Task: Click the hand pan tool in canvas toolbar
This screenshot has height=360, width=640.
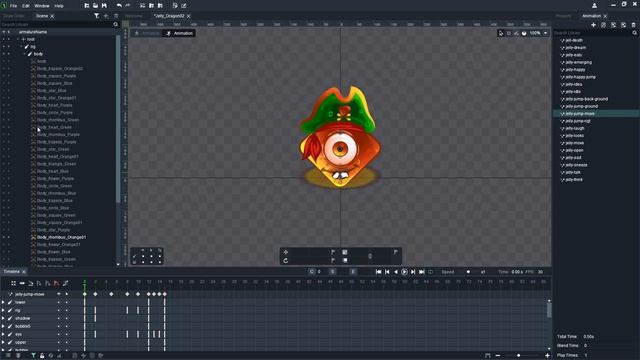Action: point(524,33)
